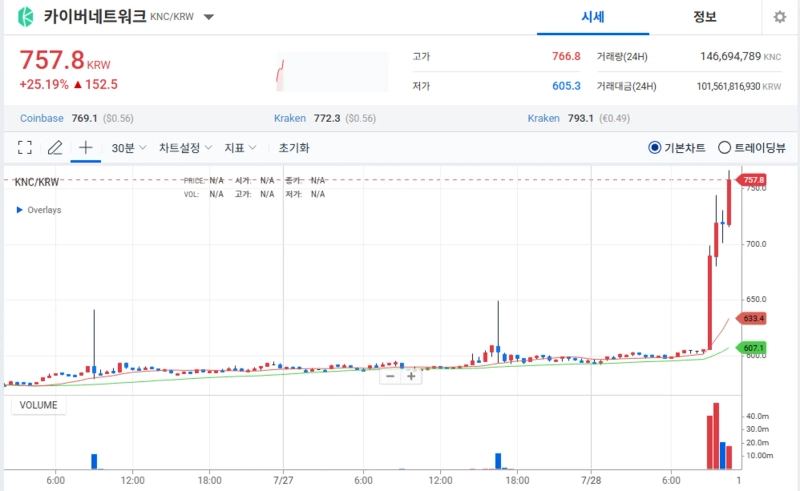Expand the Overlays triangle
Screen dimensions: 800x491
point(19,210)
